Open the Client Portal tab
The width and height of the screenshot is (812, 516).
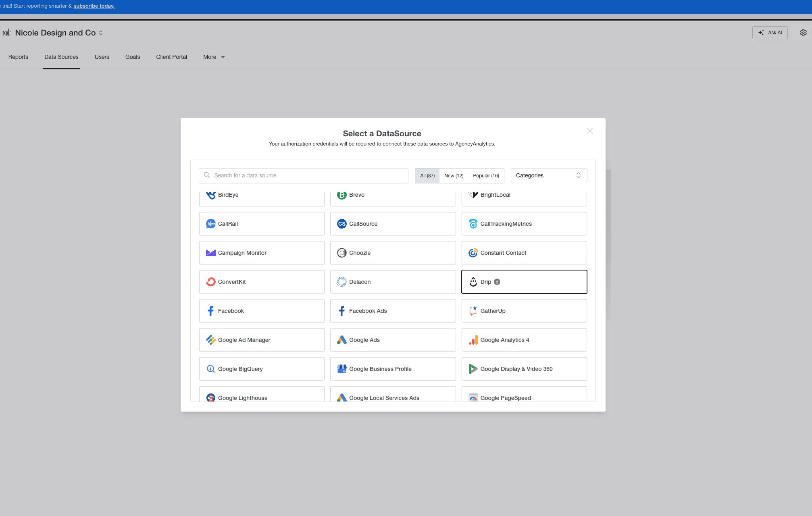pyautogui.click(x=171, y=57)
